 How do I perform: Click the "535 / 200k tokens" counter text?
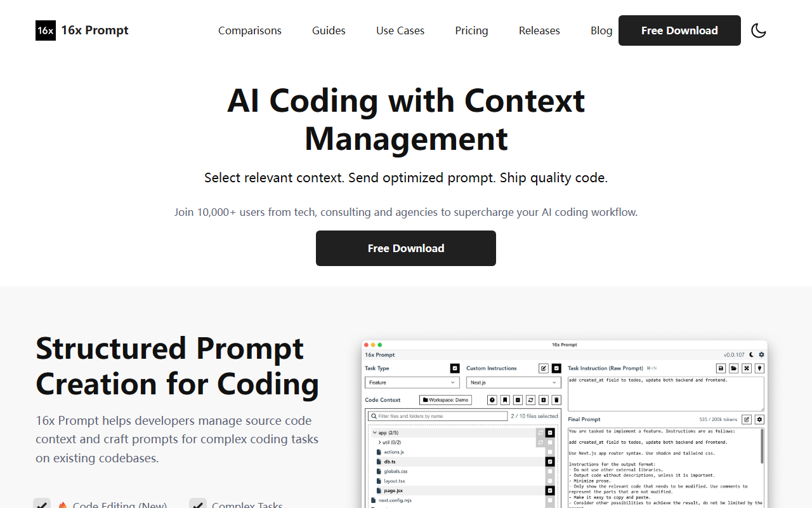(x=718, y=420)
